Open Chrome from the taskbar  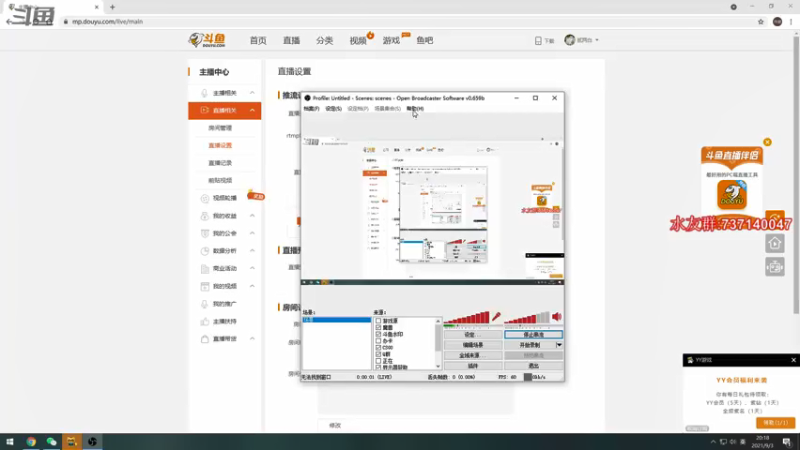31,442
